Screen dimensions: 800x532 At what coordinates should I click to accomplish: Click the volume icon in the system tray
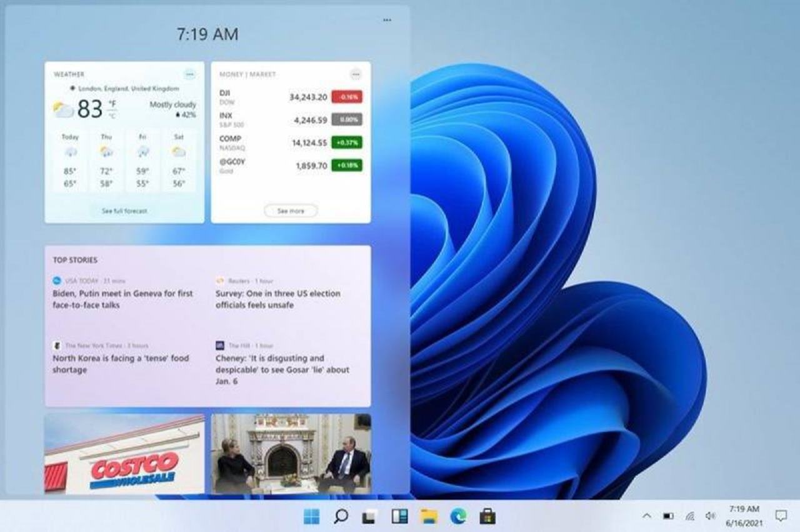[x=712, y=517]
